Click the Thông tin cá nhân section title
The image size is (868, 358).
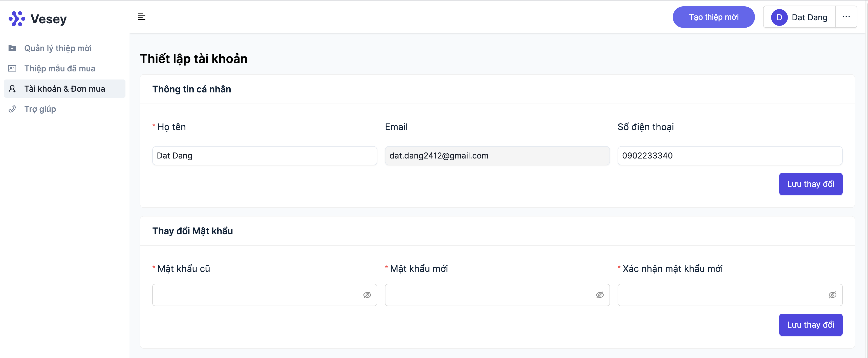tap(191, 89)
